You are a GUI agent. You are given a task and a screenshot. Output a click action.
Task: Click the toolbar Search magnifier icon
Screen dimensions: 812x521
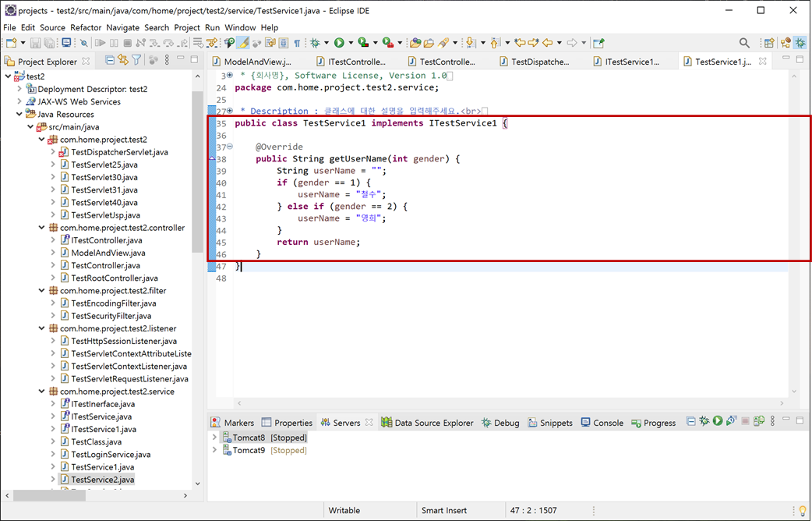coord(744,43)
